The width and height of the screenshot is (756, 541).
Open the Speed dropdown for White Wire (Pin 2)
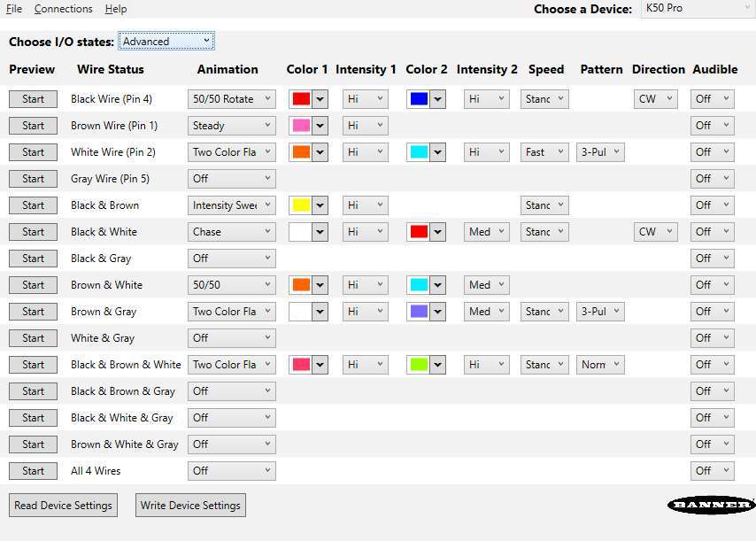544,151
